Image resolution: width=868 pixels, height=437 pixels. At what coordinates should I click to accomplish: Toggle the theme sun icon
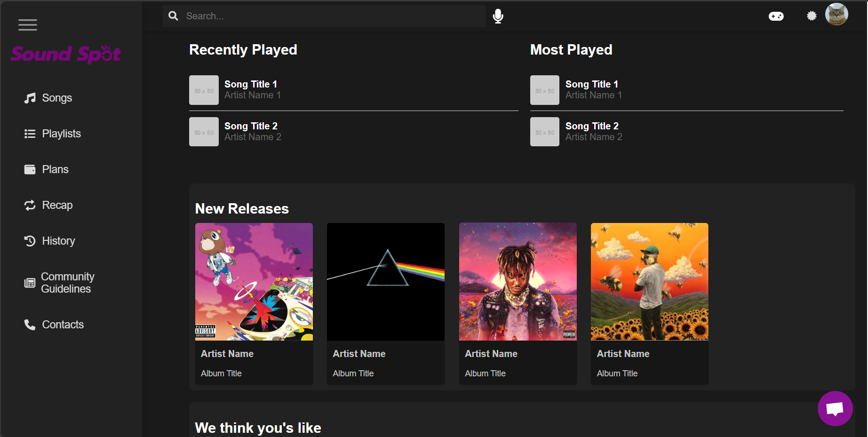click(x=812, y=16)
